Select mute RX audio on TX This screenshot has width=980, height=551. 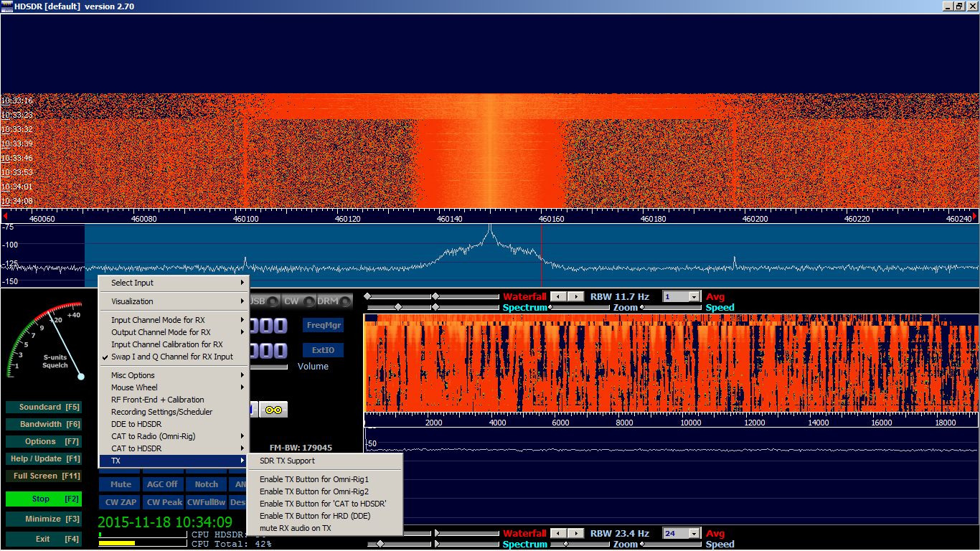pyautogui.click(x=325, y=528)
